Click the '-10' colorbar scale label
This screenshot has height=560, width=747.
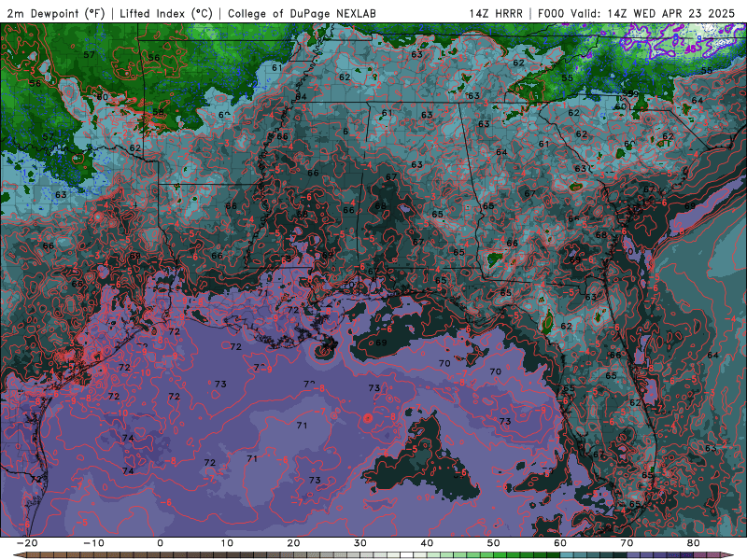[93, 543]
